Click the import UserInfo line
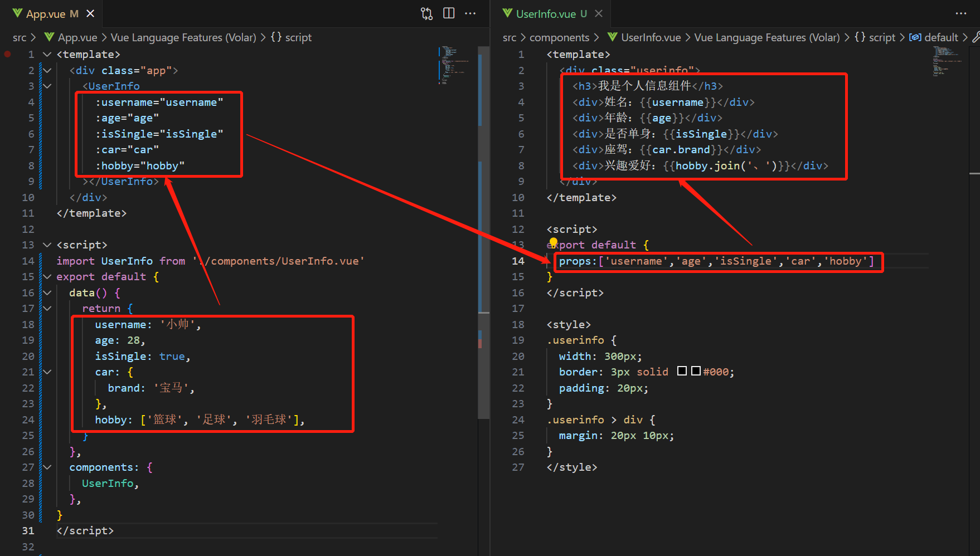The width and height of the screenshot is (980, 556). coord(210,261)
